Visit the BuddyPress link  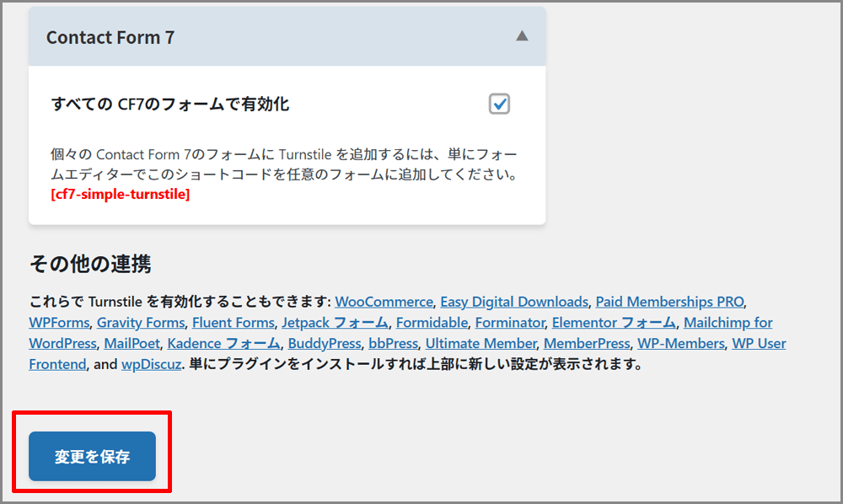(325, 344)
